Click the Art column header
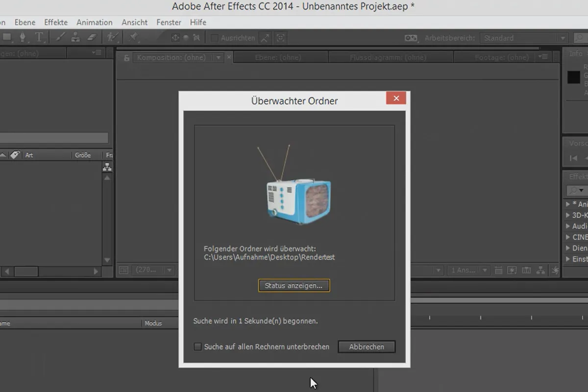 [x=29, y=155]
